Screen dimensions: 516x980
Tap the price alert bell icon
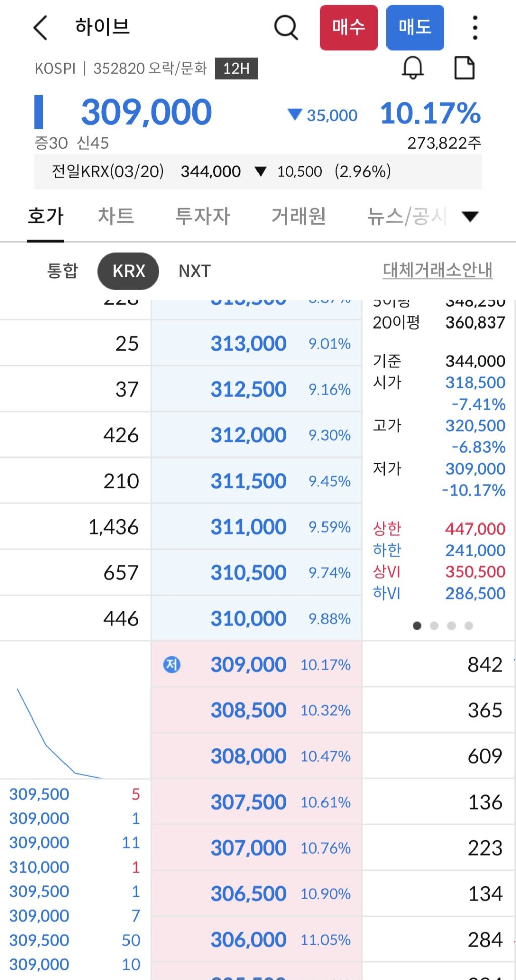(x=413, y=68)
